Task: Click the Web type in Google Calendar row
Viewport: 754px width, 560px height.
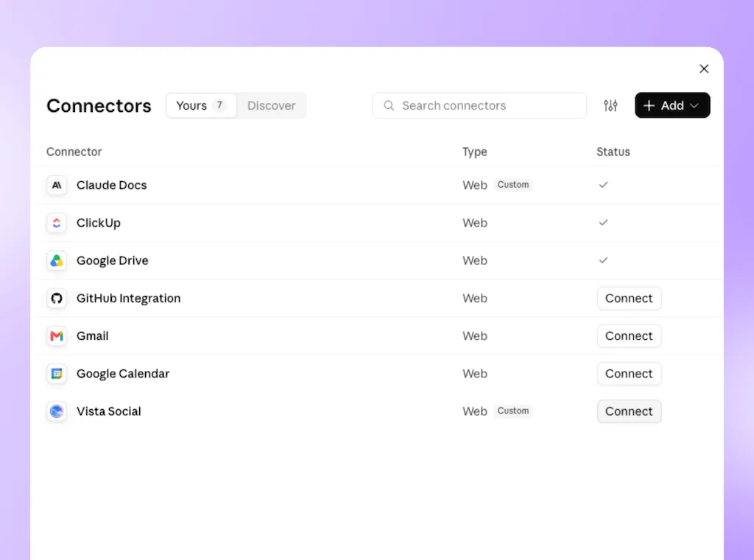Action: click(475, 374)
